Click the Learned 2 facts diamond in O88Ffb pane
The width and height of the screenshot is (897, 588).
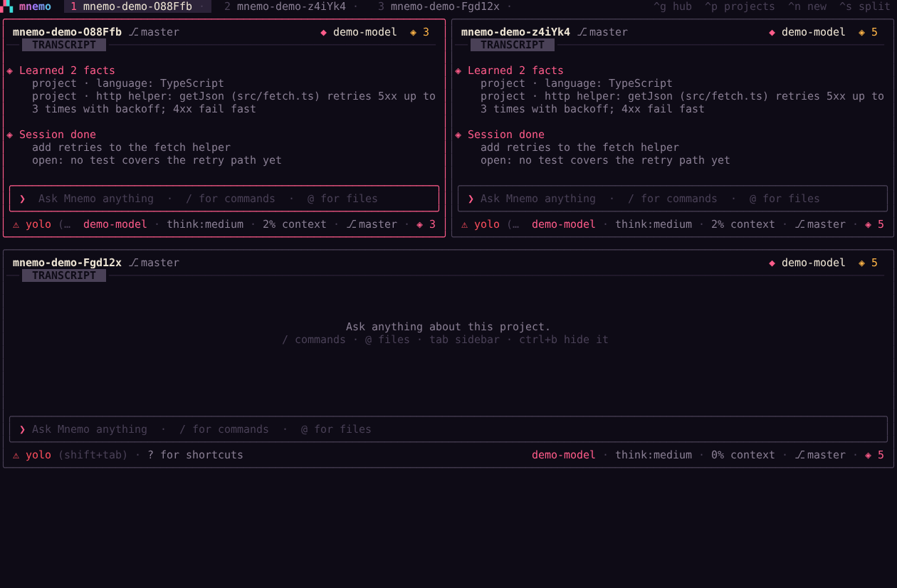point(10,70)
